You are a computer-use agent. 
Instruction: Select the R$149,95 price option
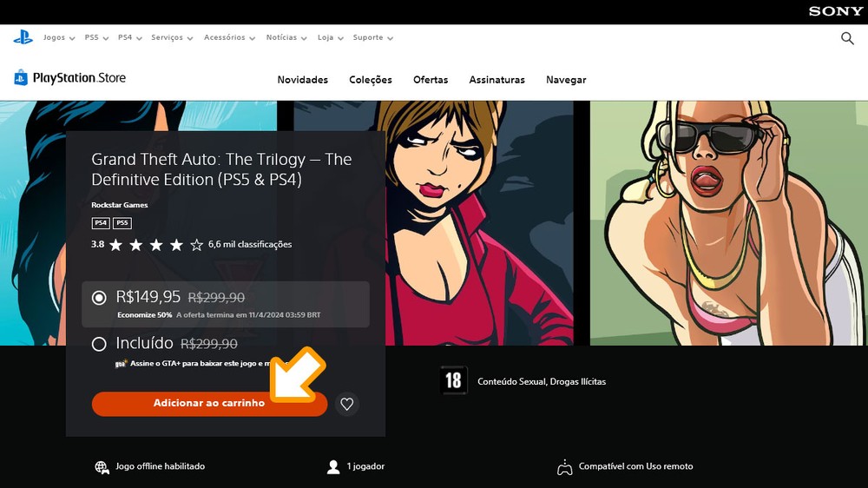tap(99, 298)
